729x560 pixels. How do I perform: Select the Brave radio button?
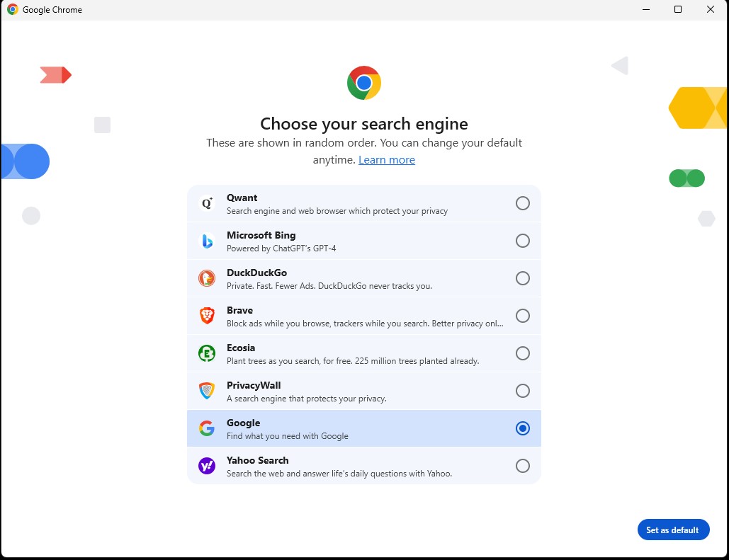click(523, 316)
